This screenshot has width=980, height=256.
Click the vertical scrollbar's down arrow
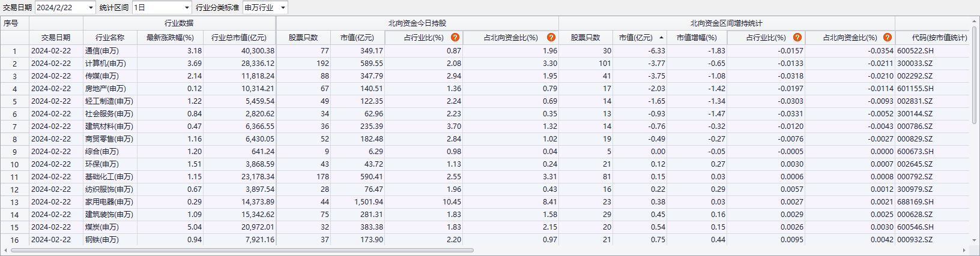(975, 241)
